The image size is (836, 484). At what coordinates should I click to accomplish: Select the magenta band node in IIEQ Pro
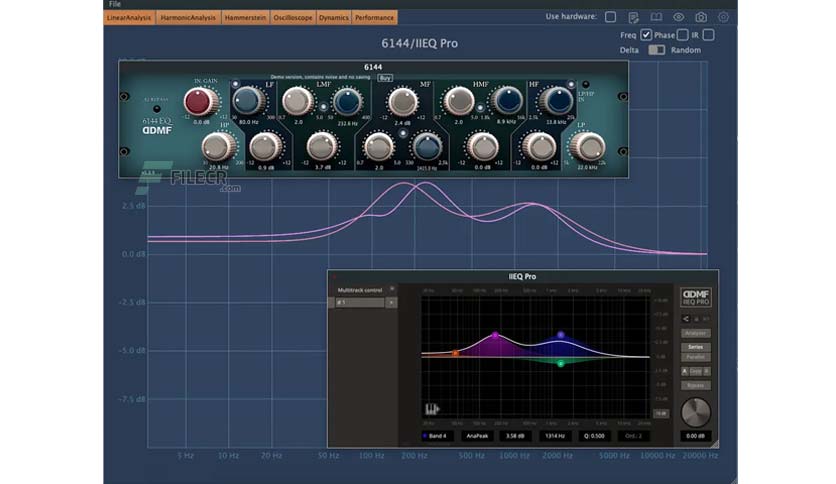(495, 335)
